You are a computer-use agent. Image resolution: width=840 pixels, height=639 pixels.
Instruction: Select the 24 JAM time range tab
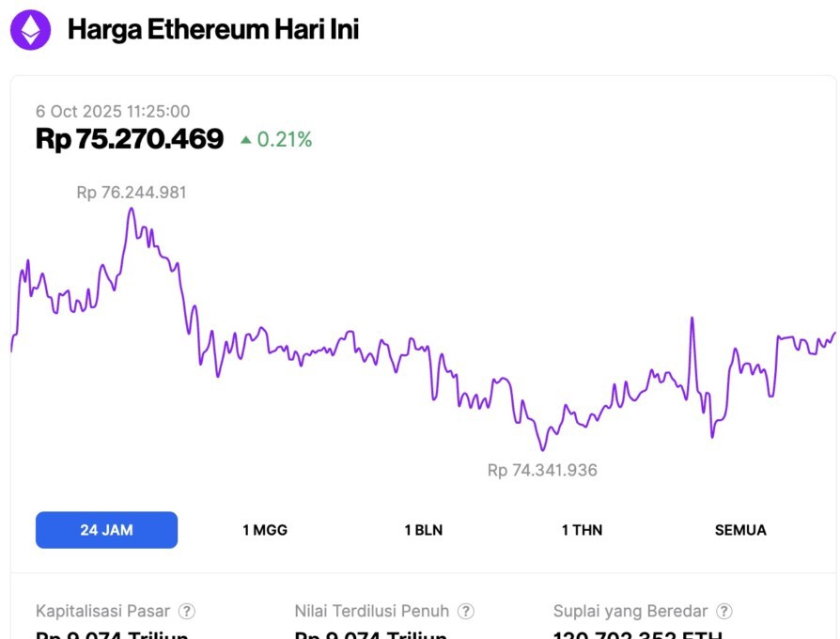click(106, 530)
